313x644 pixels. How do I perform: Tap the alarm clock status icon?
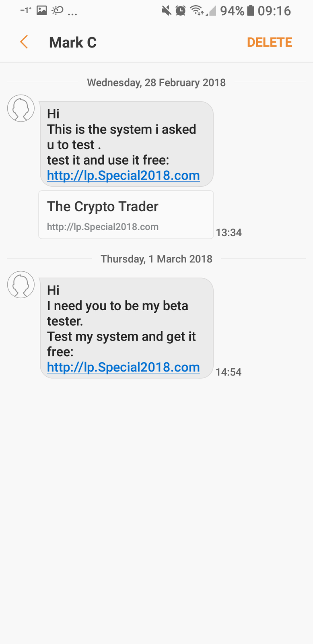[181, 10]
